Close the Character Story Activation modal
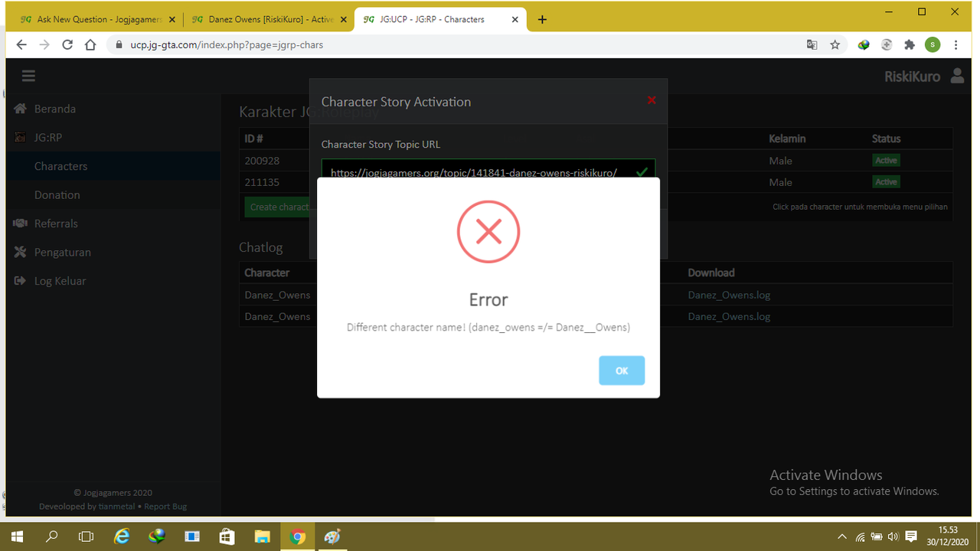This screenshot has height=551, width=980. (x=652, y=100)
